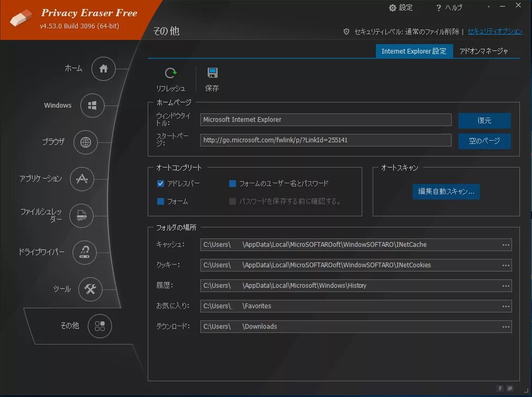Click the 保存 floppy disk icon
Image resolution: width=532 pixels, height=397 pixels.
tap(212, 72)
